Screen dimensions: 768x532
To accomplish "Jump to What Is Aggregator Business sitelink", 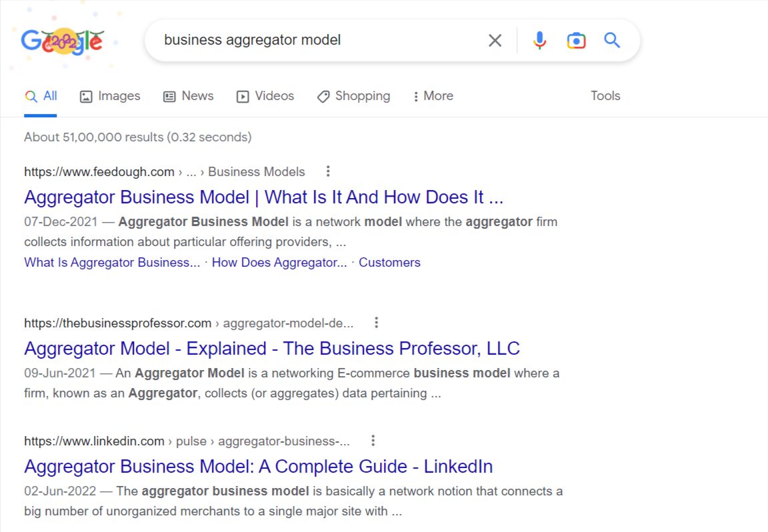I will click(x=112, y=263).
